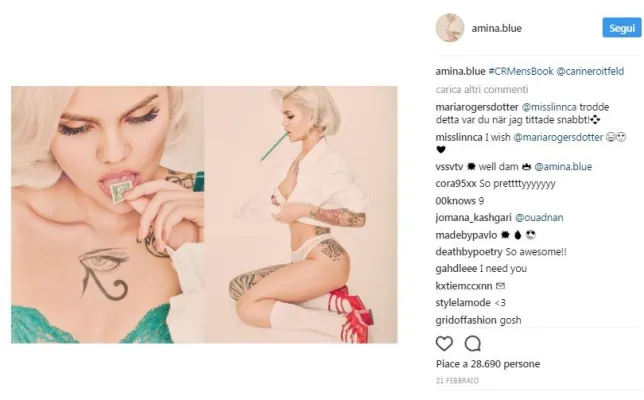View likes list Piace a 28.690 persone
The image size is (644, 400).
click(488, 364)
